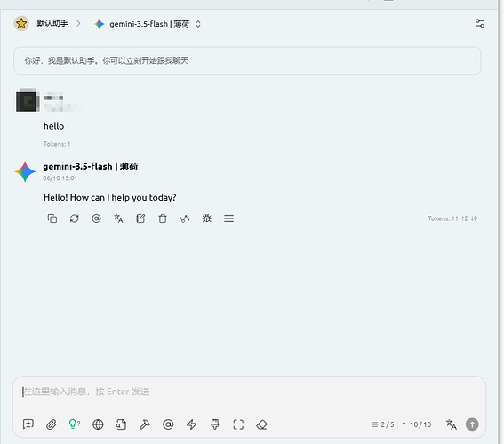
Task: Open the more options menu for message
Action: pyautogui.click(x=228, y=218)
